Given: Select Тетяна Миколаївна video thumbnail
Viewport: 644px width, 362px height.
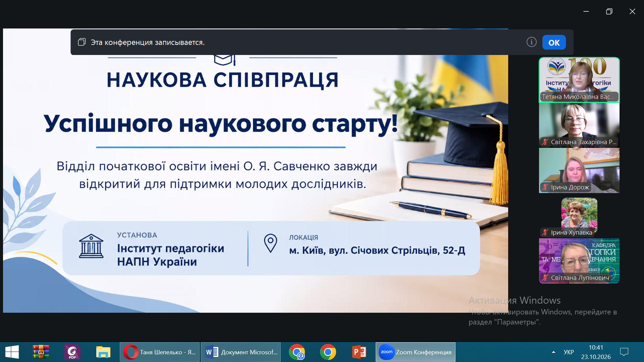Looking at the screenshot, I should tap(579, 80).
